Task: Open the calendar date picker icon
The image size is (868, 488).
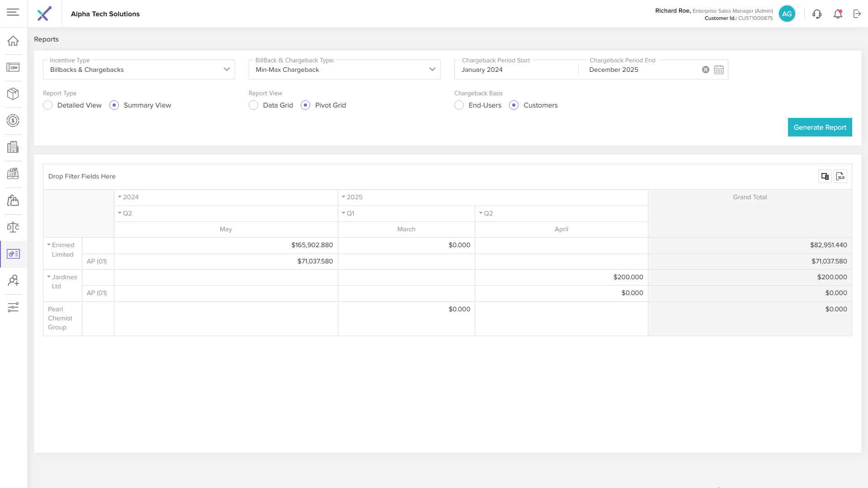Action: tap(719, 70)
